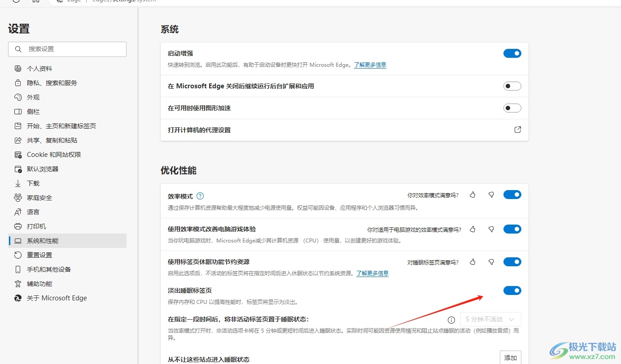Select Cookie 和网站权限 in sidebar
Screen dimensions: 621x364
pos(67,155)
